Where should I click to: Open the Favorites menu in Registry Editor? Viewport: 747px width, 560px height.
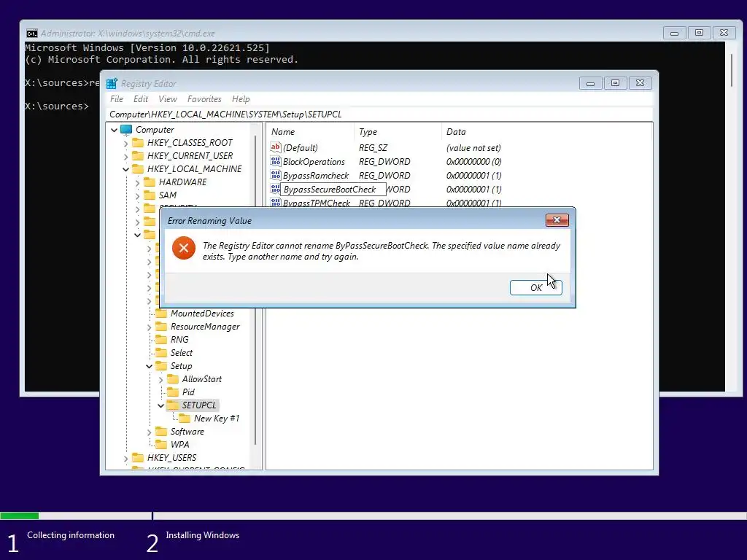[x=204, y=99]
